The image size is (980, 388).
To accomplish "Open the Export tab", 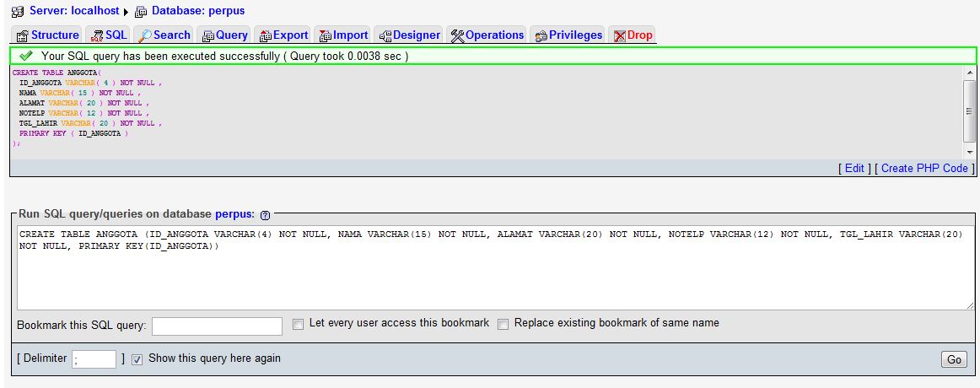I will pos(283,35).
